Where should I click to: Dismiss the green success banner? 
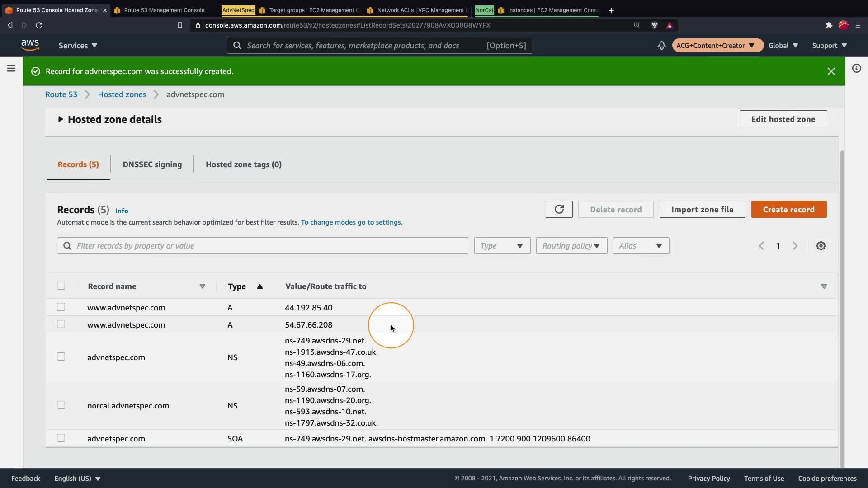[831, 71]
